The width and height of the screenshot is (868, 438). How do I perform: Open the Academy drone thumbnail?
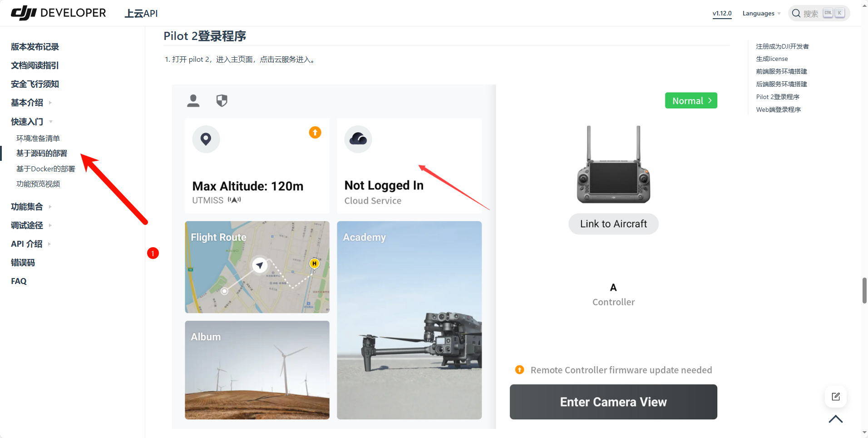click(409, 320)
